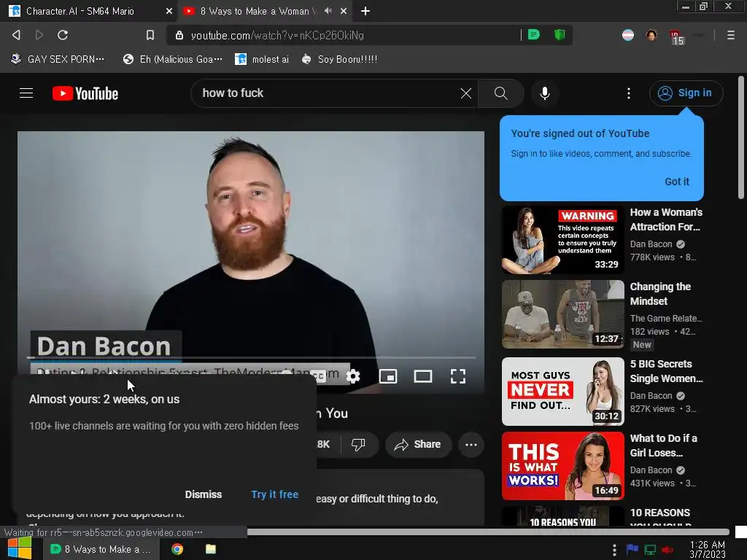Open video player settings gear

coord(353,376)
